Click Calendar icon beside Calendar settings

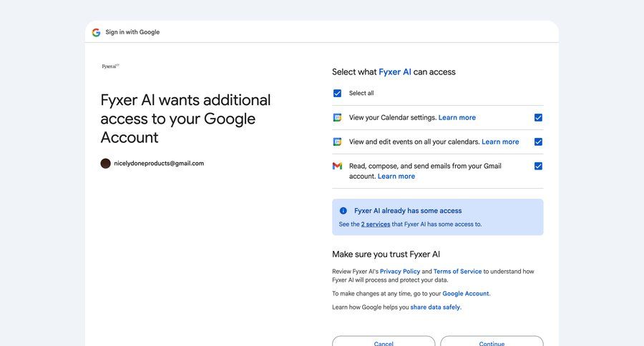click(x=337, y=118)
